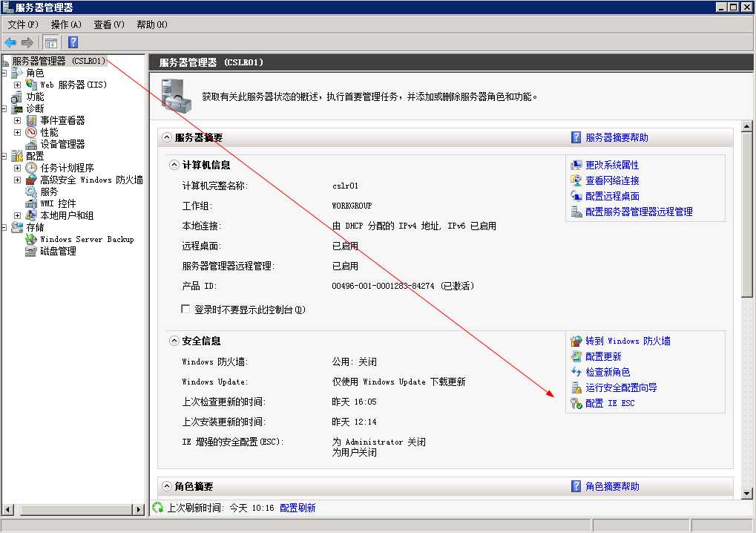
Task: Toggle the console tree pane toolbar icon
Action: click(50, 42)
